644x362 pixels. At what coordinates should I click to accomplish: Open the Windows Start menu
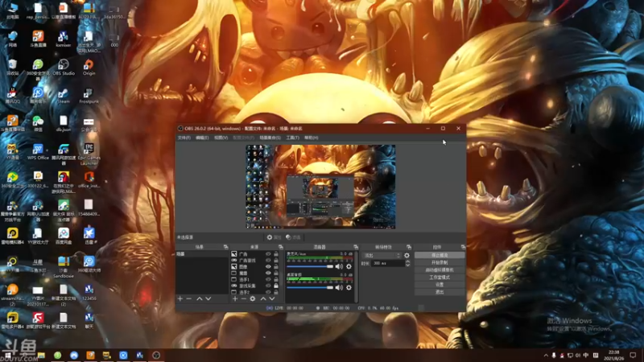pos(7,356)
